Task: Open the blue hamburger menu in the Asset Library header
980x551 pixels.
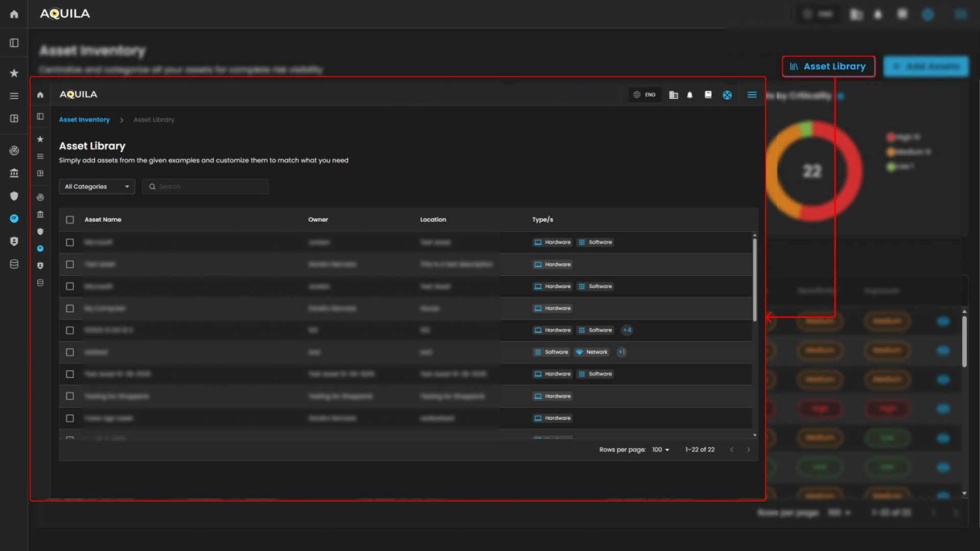Action: point(752,95)
